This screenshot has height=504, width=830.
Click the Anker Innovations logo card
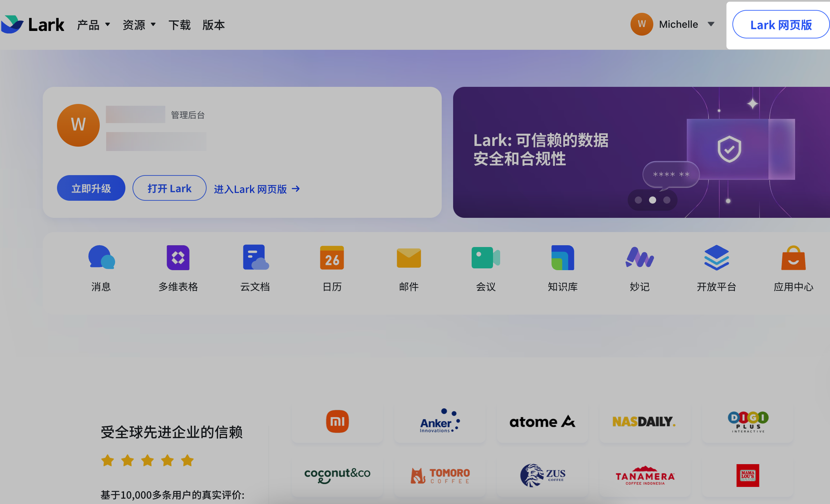pos(440,422)
